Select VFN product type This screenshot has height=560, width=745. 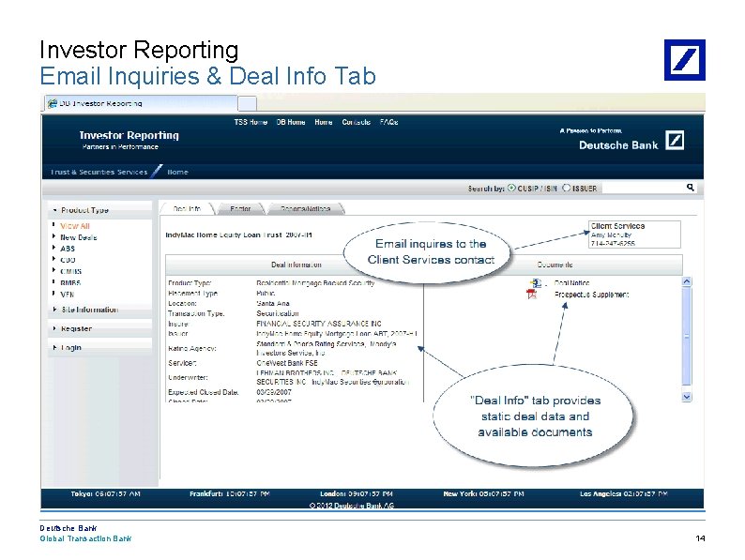click(x=67, y=294)
